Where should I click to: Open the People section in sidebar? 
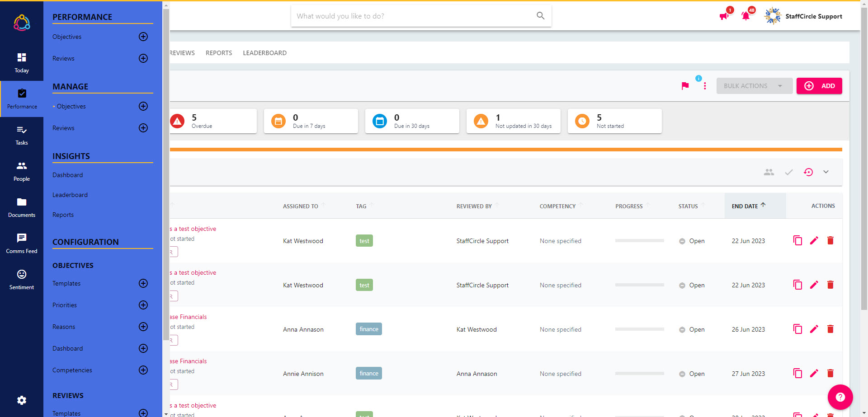point(22,171)
